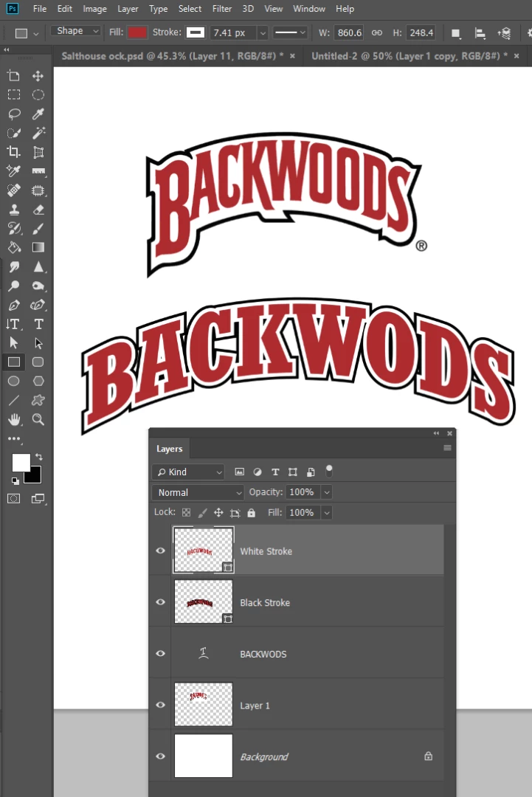Open the File menu
The height and width of the screenshot is (797, 532).
40,9
